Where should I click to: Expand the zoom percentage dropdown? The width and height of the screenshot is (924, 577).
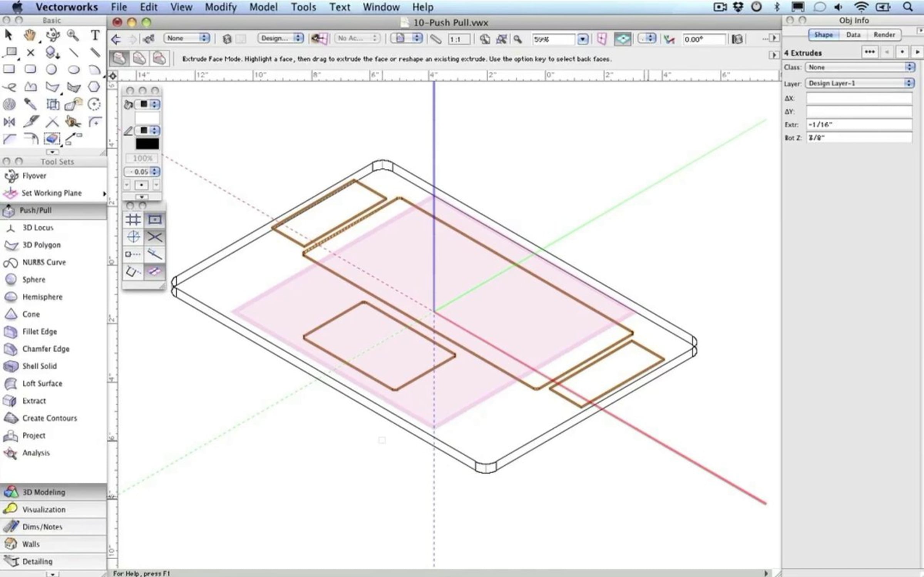(x=583, y=39)
